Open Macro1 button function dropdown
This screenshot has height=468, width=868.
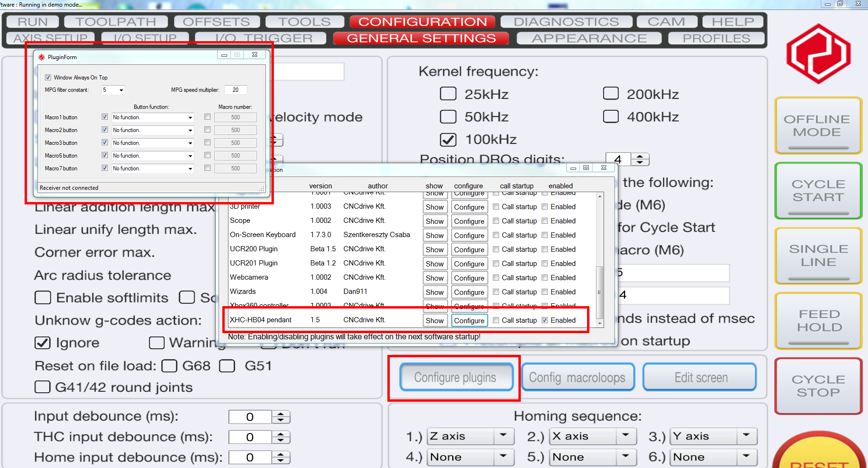coord(190,117)
